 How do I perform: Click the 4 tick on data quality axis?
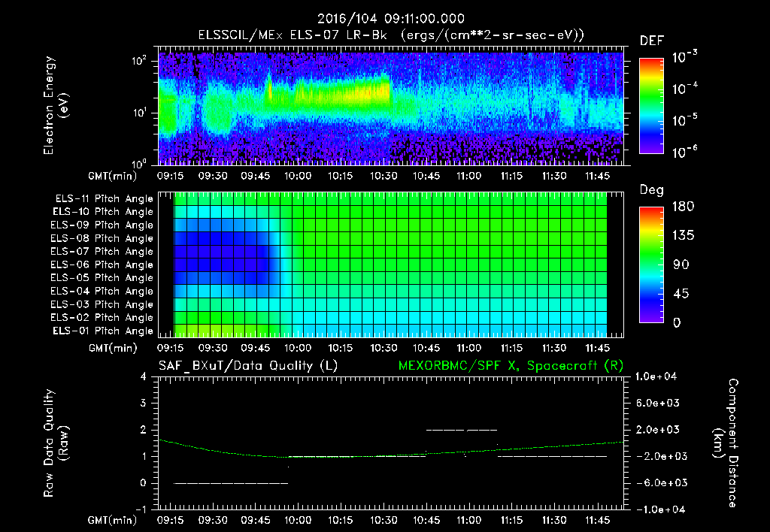point(144,376)
